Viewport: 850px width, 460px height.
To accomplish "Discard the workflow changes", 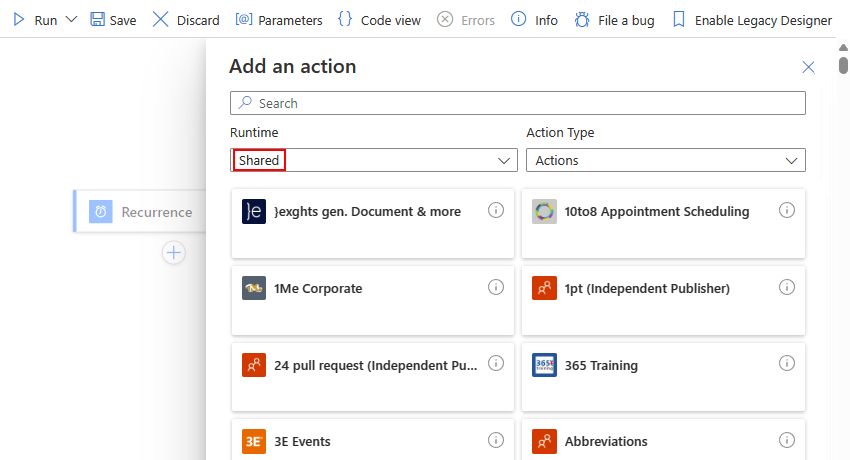I will tap(186, 20).
